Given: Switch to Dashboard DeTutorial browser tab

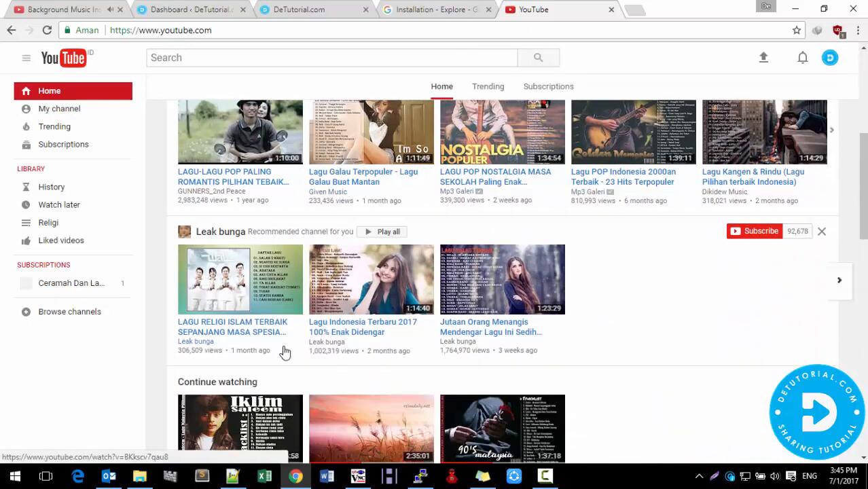Looking at the screenshot, I should 190,10.
